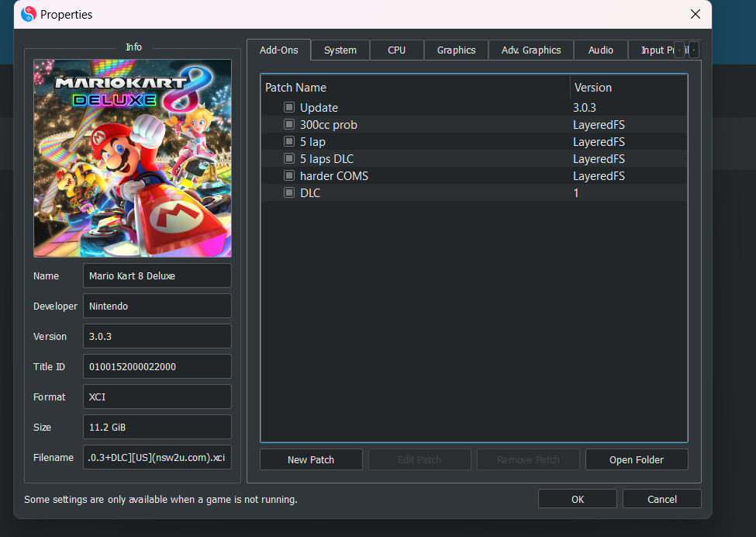Viewport: 756px width, 537px height.
Task: Click the Size field showing 11.2 GiB
Action: coord(157,427)
